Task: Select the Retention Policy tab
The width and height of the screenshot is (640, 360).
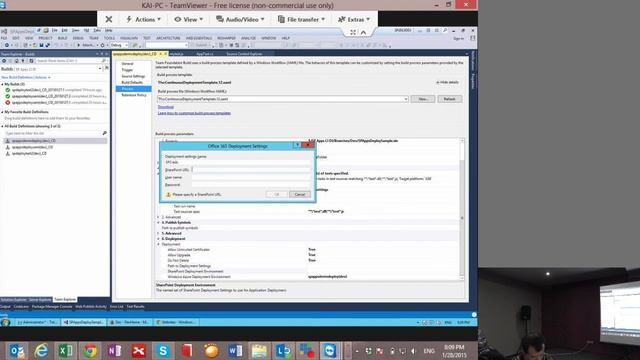Action: [x=134, y=95]
